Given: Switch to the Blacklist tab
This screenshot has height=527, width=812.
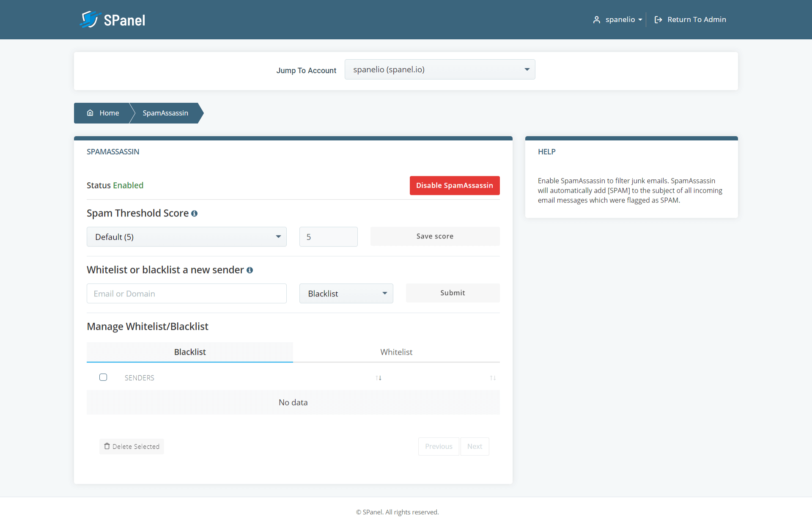Looking at the screenshot, I should (x=190, y=352).
